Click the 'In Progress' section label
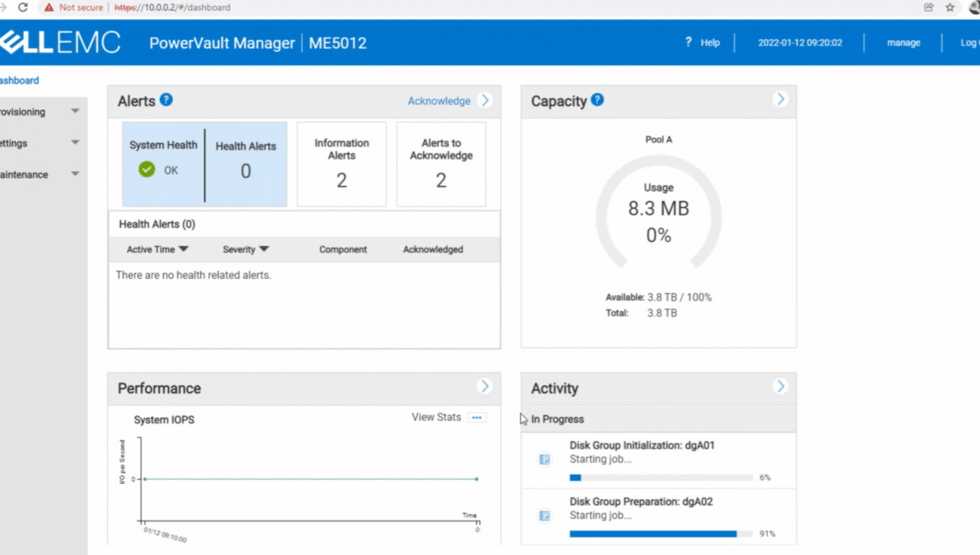 tap(558, 419)
